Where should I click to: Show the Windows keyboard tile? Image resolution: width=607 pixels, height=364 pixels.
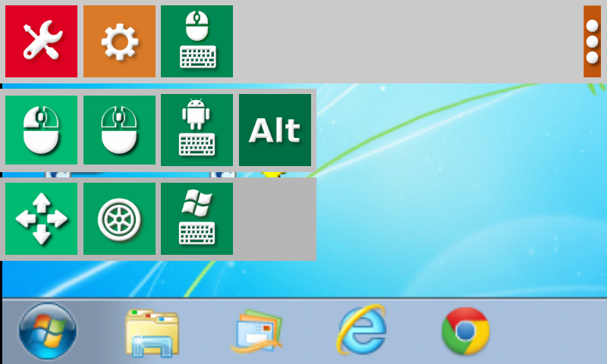click(197, 219)
